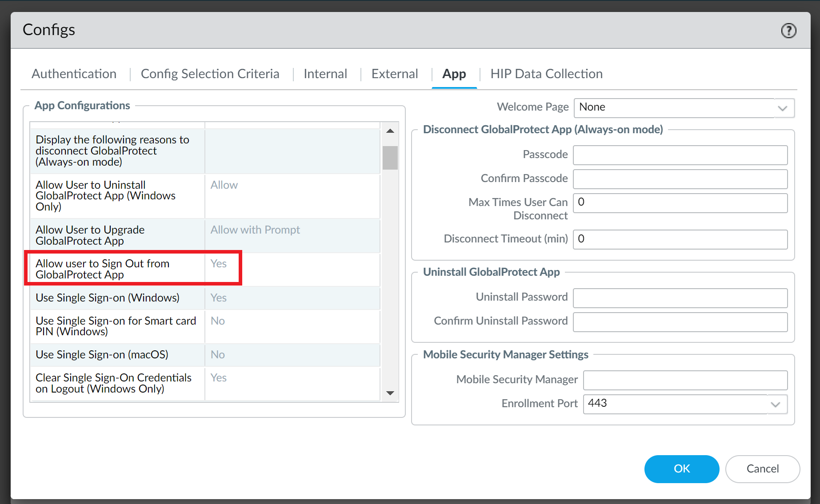Expand the Welcome Page dropdown
The width and height of the screenshot is (820, 504).
[x=783, y=108]
